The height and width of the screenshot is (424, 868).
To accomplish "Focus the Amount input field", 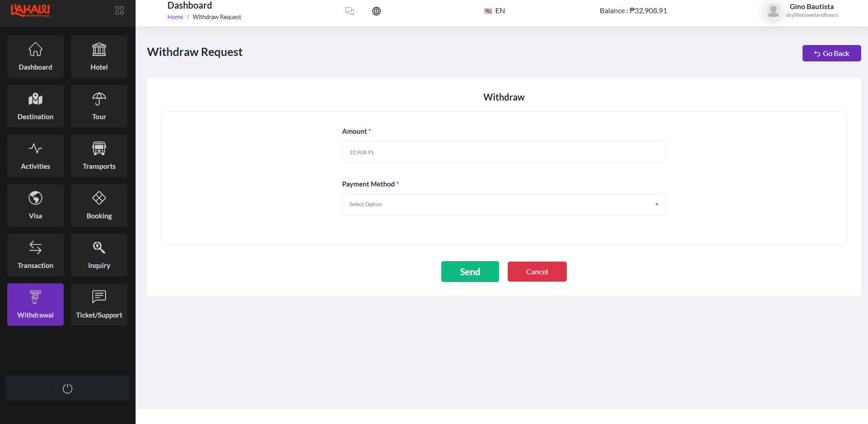I will pyautogui.click(x=504, y=152).
